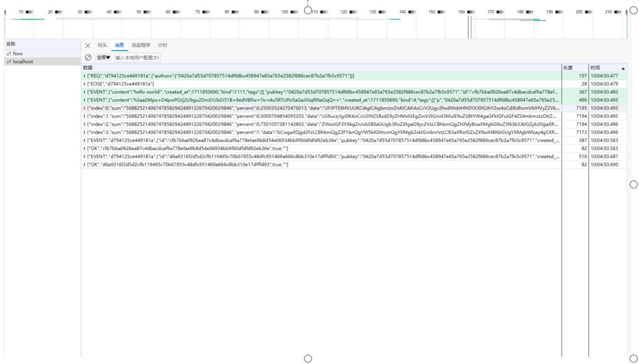Click the received-arrow icon on EOSE row
639x364 pixels.
pos(84,84)
